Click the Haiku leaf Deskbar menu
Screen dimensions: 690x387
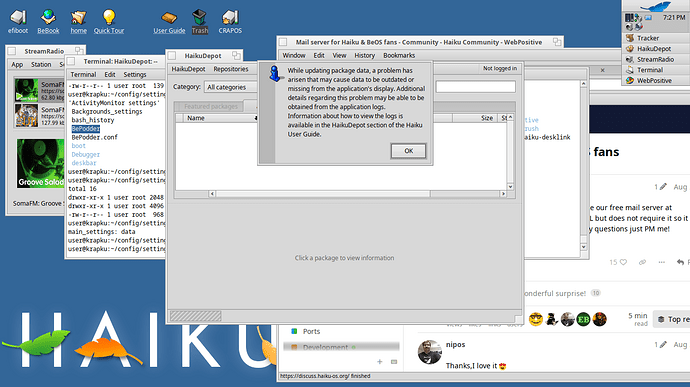click(x=656, y=6)
